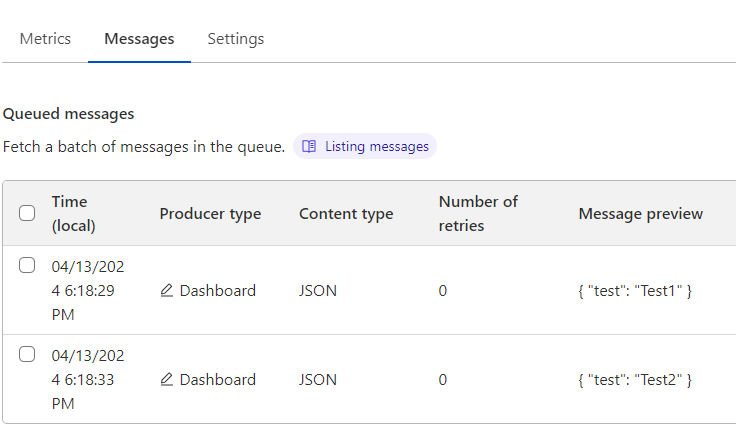Viewport: 736px width, 444px height.
Task: Click the Content type column header
Action: coord(346,214)
